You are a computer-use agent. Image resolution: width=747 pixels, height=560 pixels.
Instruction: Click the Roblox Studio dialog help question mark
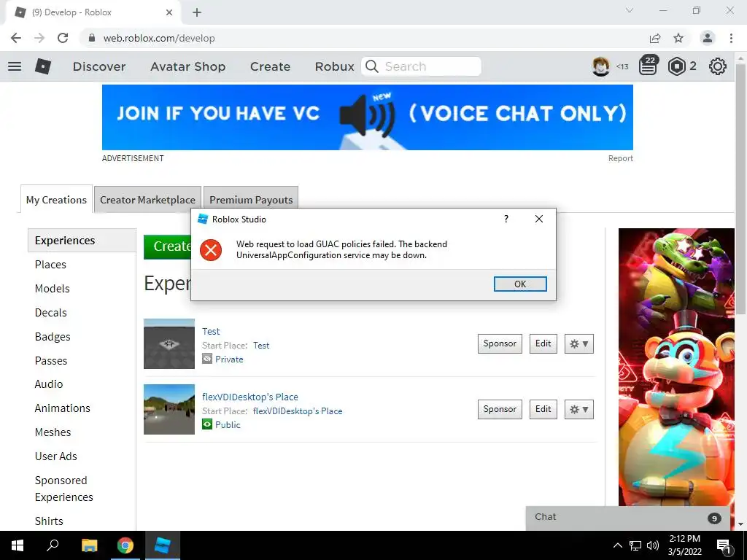point(506,219)
